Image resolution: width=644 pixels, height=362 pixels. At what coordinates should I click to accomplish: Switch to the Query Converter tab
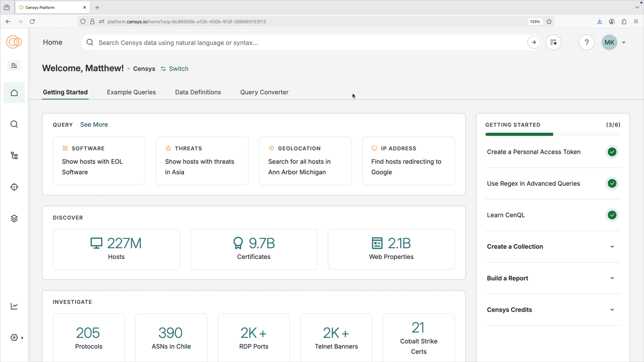(x=264, y=92)
